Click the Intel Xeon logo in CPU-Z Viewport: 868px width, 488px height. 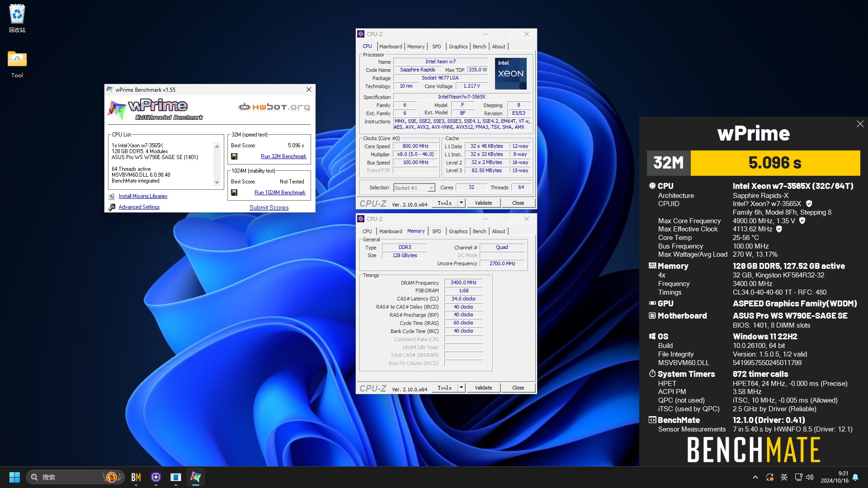pos(510,73)
